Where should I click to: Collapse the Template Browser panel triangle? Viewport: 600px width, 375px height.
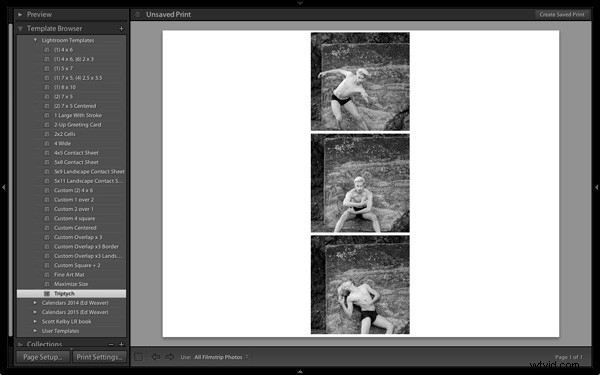pyautogui.click(x=20, y=28)
